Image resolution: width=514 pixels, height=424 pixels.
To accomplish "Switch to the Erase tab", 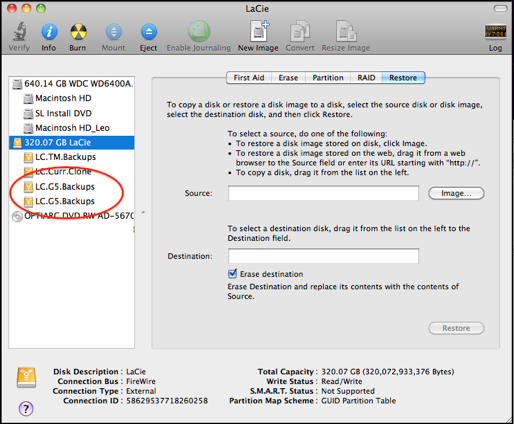I will [288, 78].
